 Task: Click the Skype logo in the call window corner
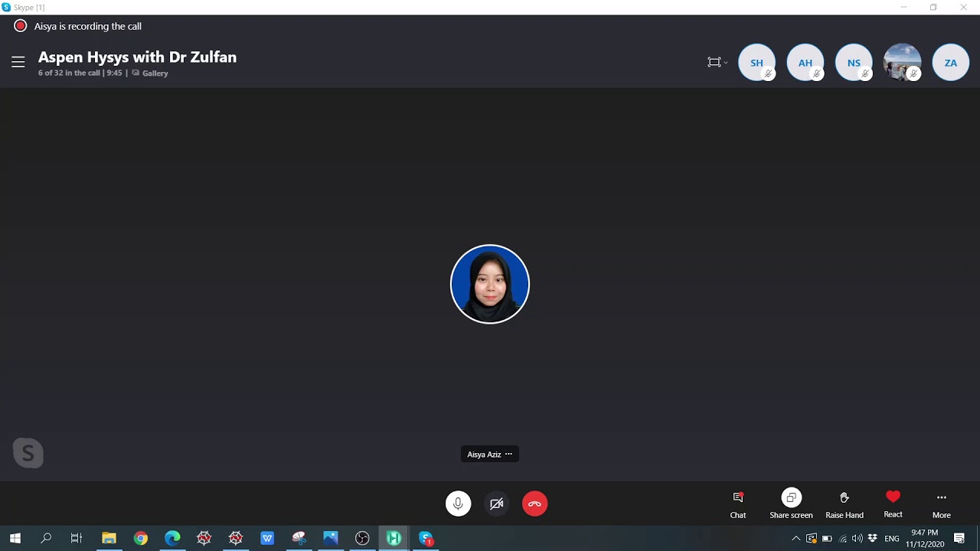28,453
